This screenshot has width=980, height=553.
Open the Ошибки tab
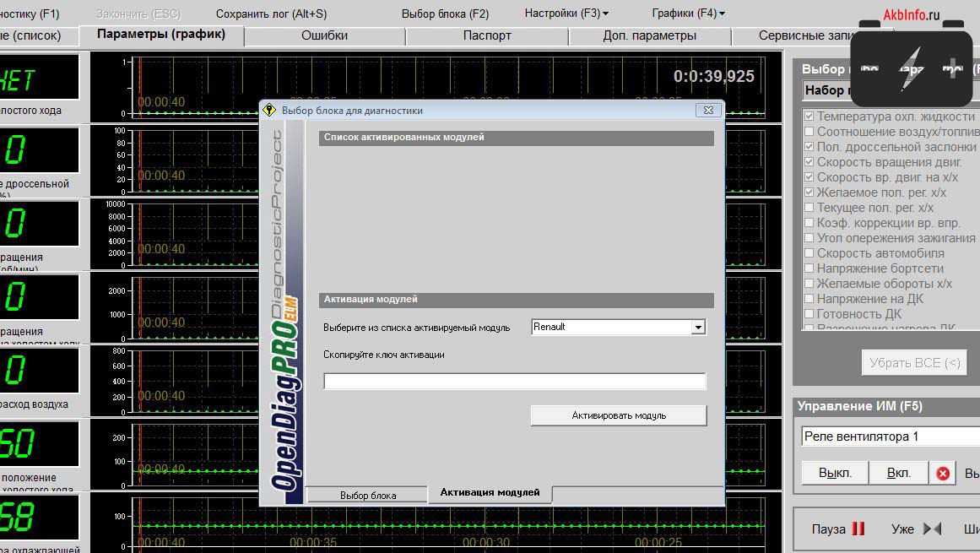point(324,35)
